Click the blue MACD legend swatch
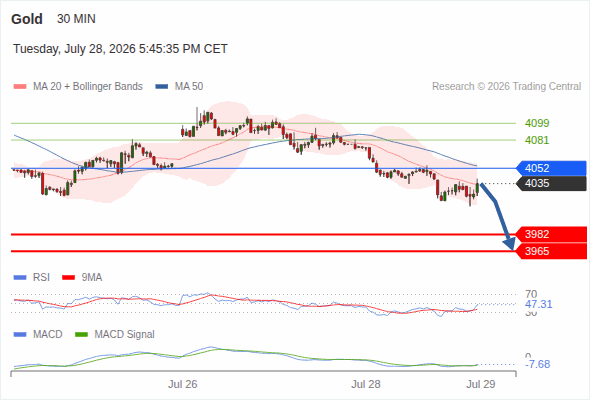The width and height of the screenshot is (590, 400). point(20,334)
